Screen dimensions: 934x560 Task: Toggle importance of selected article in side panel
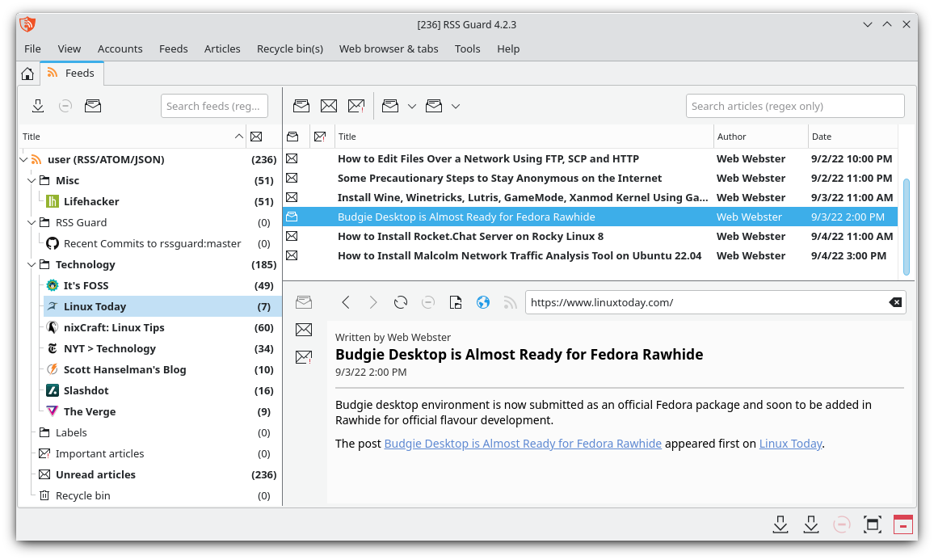[x=304, y=356]
